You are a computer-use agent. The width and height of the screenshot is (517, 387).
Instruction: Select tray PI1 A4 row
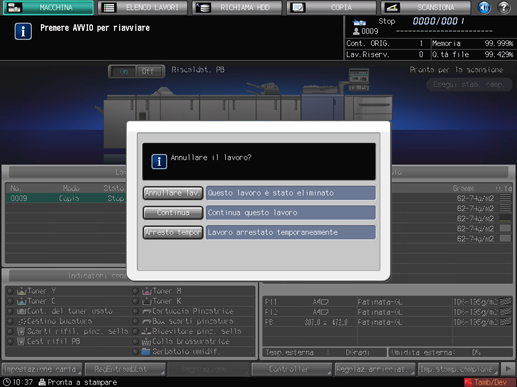pyautogui.click(x=388, y=302)
